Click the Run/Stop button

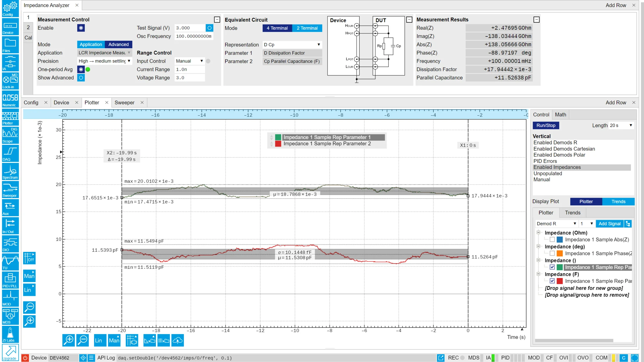click(546, 125)
